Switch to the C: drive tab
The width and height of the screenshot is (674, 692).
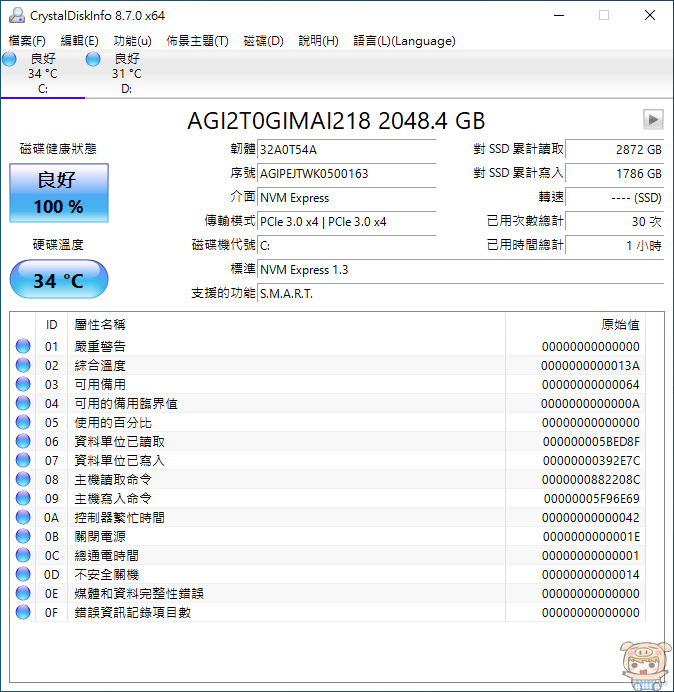click(x=42, y=74)
